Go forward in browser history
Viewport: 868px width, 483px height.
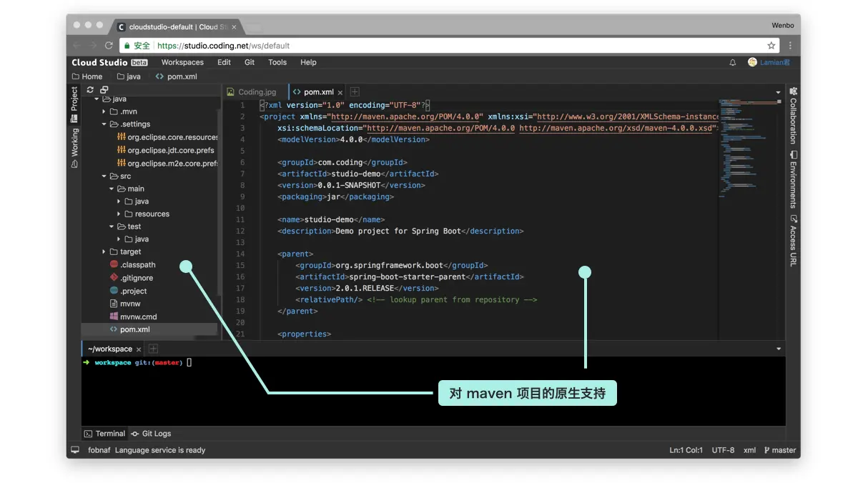pyautogui.click(x=93, y=45)
